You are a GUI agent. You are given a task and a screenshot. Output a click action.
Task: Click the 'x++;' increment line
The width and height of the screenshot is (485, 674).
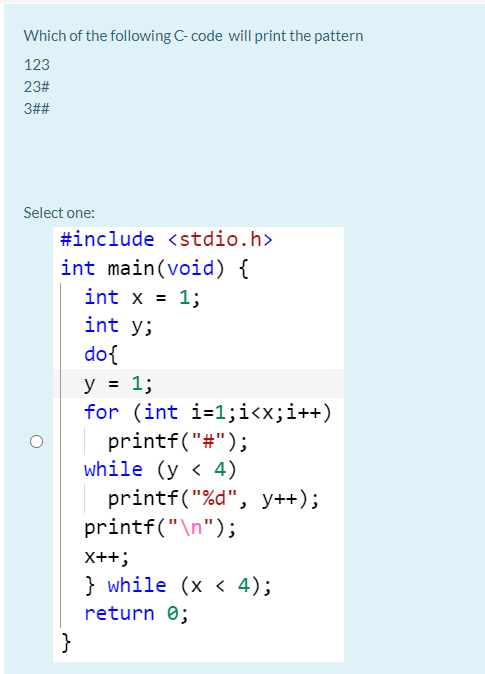coord(107,557)
